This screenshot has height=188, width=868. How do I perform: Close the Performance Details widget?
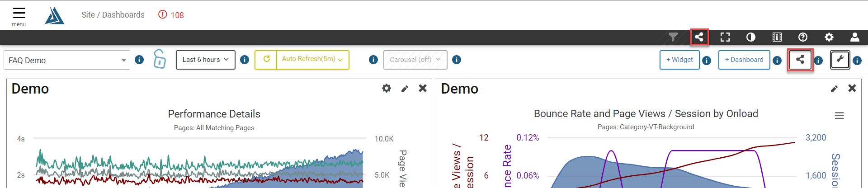point(423,88)
